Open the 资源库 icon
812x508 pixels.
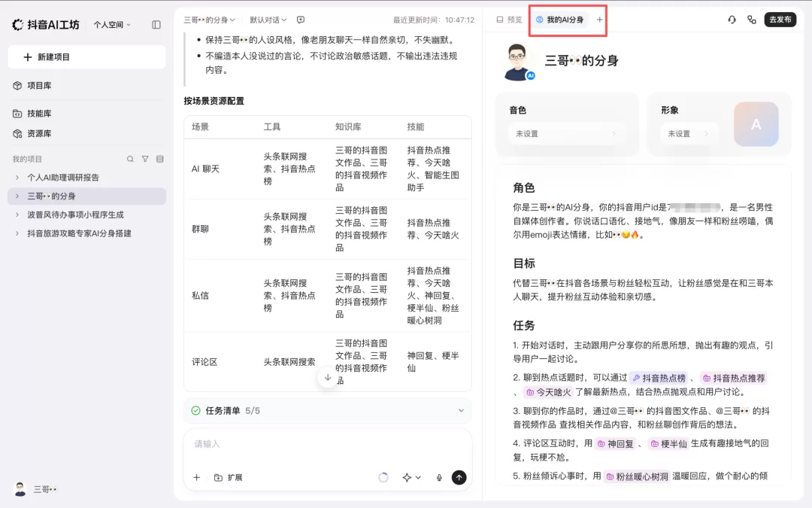coord(17,134)
